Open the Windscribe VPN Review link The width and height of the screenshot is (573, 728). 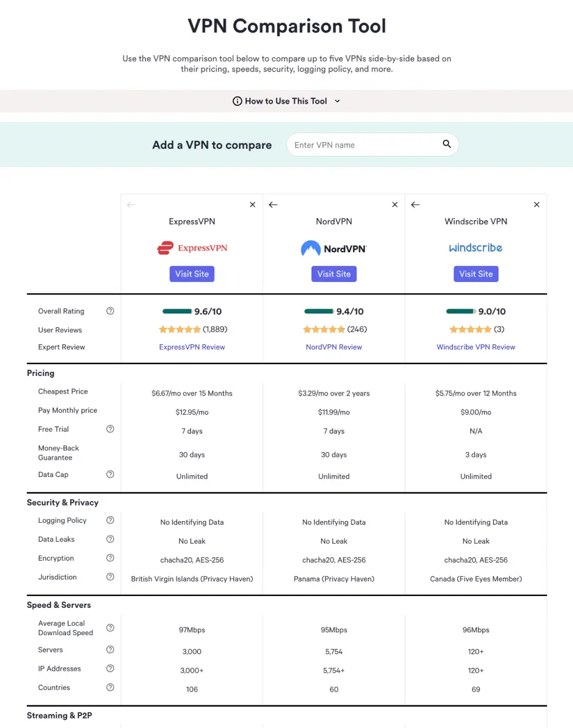pyautogui.click(x=476, y=347)
